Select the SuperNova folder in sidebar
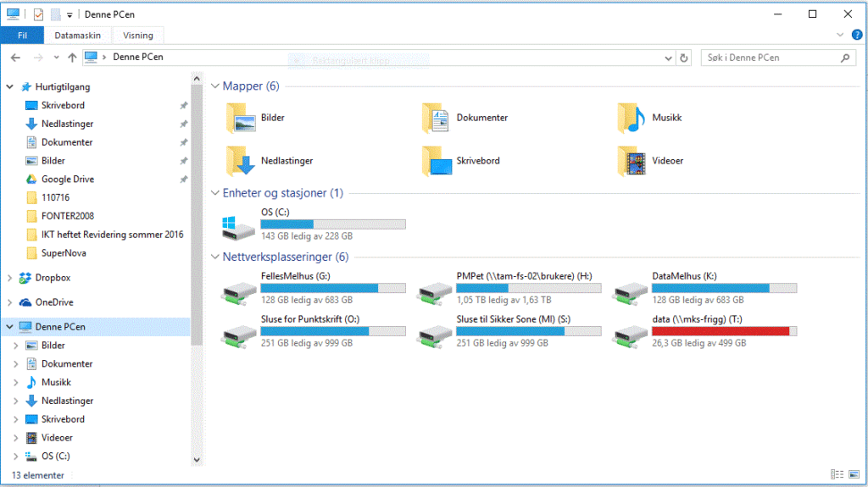Viewport: 868px width, 487px height. click(63, 253)
